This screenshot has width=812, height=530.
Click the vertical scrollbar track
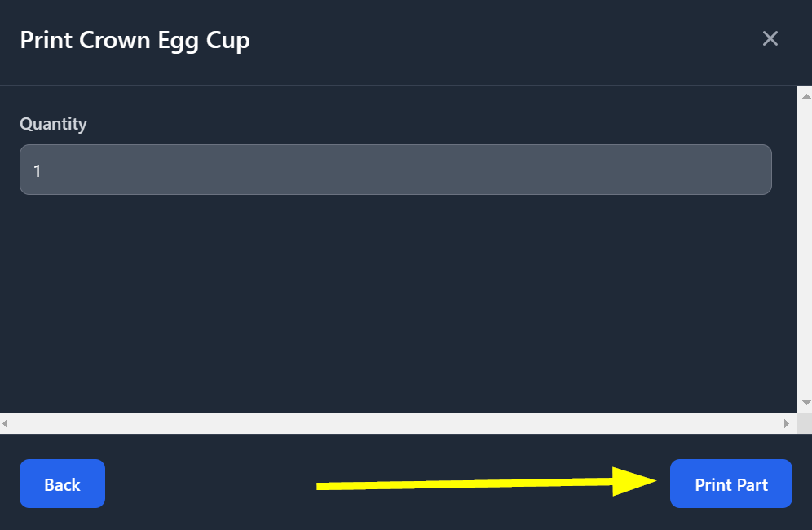[804, 250]
